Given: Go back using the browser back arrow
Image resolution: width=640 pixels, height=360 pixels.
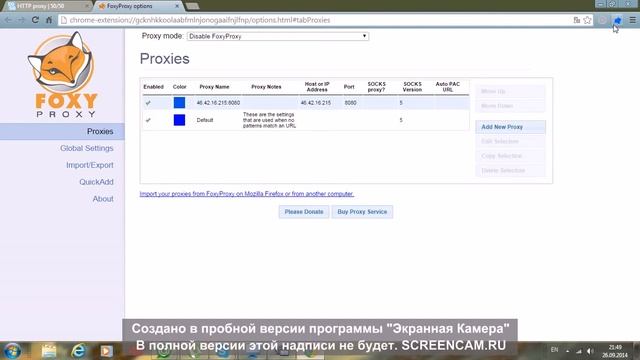Looking at the screenshot, I should click(8, 20).
